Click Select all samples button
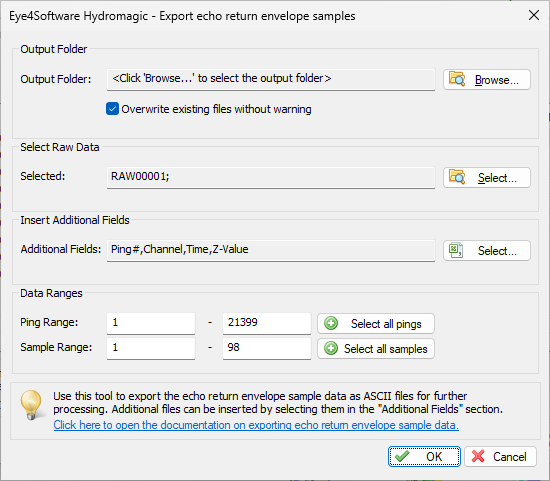Image resolution: width=550 pixels, height=481 pixels. pos(376,348)
